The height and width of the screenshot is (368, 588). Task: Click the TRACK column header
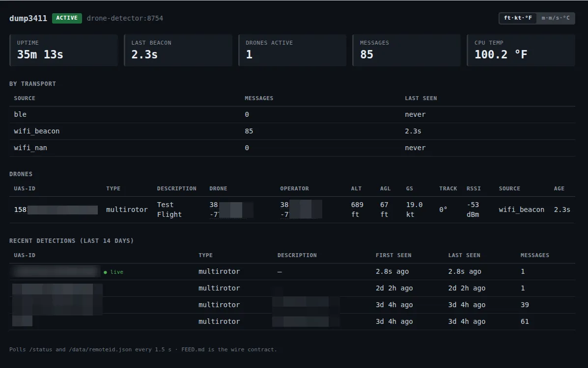click(x=448, y=188)
